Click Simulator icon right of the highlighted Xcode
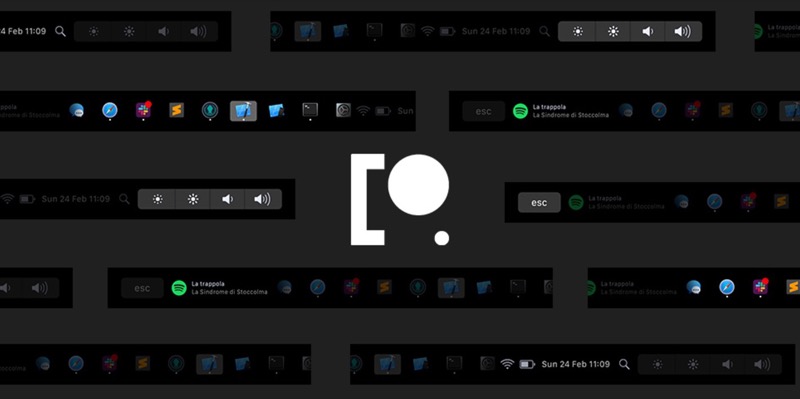 (x=277, y=110)
